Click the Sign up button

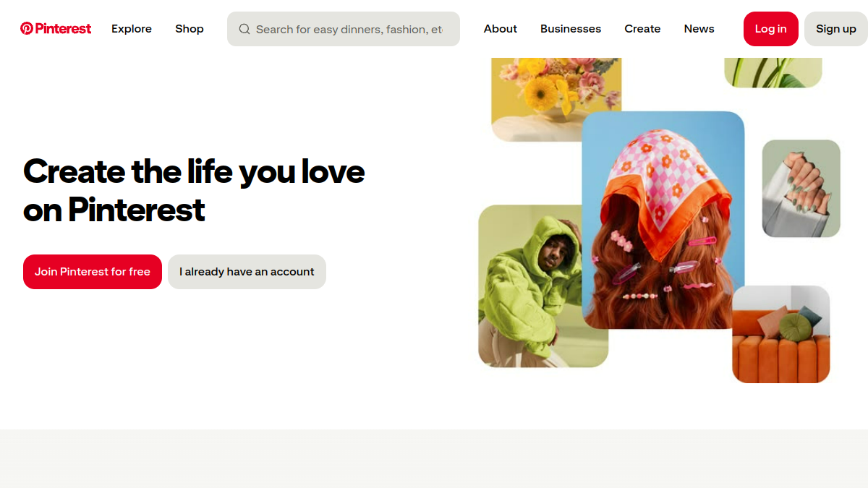(x=836, y=29)
